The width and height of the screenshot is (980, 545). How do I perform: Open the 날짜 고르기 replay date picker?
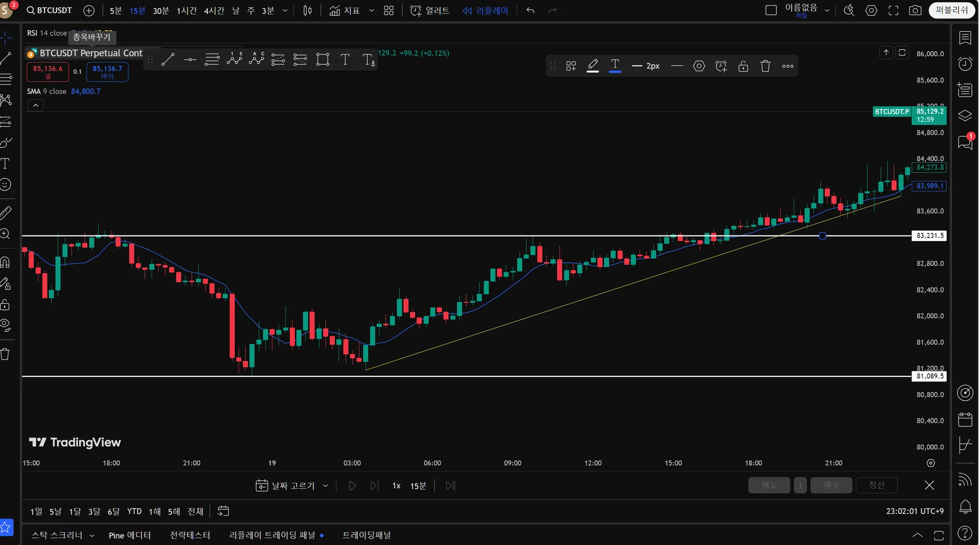(291, 486)
